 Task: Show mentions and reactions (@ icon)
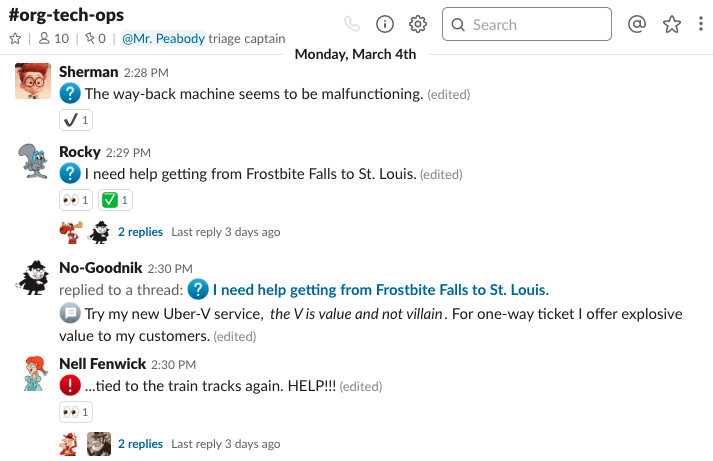636,24
